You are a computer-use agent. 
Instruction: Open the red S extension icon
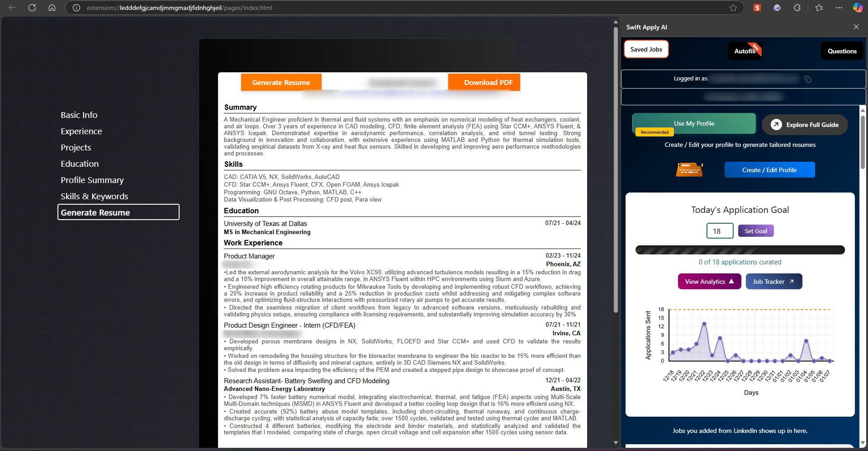click(x=757, y=8)
